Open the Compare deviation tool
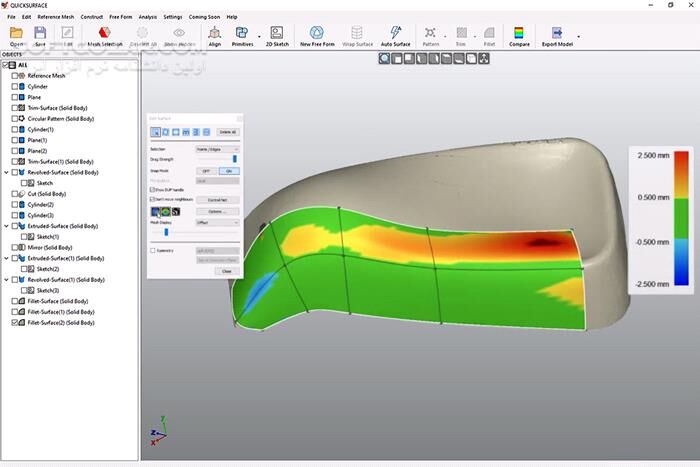Screen dimensions: 700x467 coord(519,35)
